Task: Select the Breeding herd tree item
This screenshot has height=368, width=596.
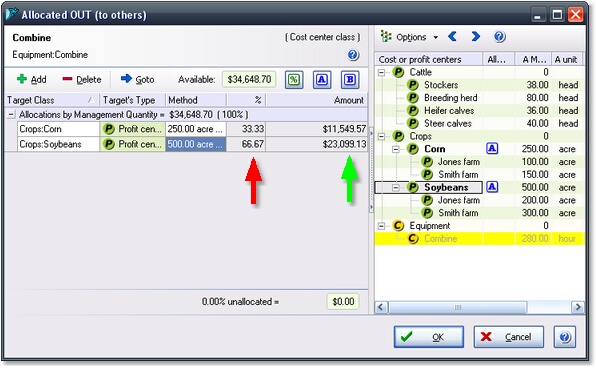Action: pos(450,98)
